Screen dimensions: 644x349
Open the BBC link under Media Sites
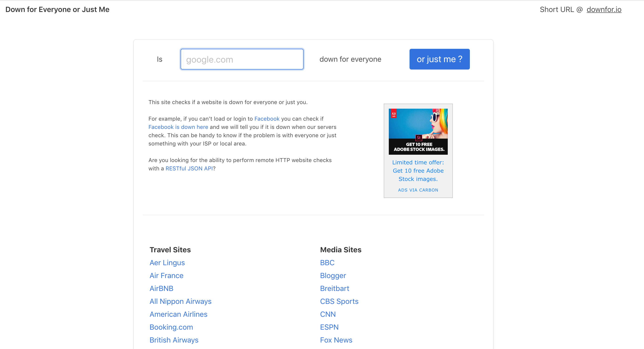point(327,263)
